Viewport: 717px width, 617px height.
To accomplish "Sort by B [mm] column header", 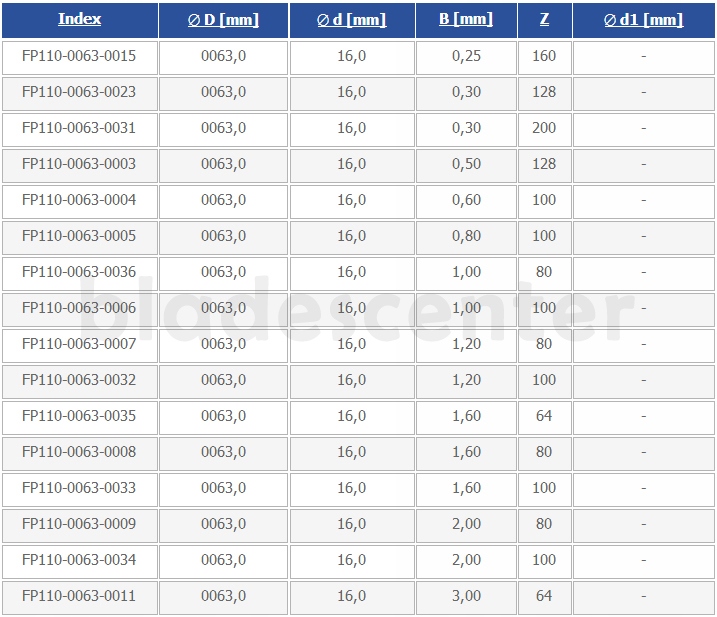I will 466,19.
